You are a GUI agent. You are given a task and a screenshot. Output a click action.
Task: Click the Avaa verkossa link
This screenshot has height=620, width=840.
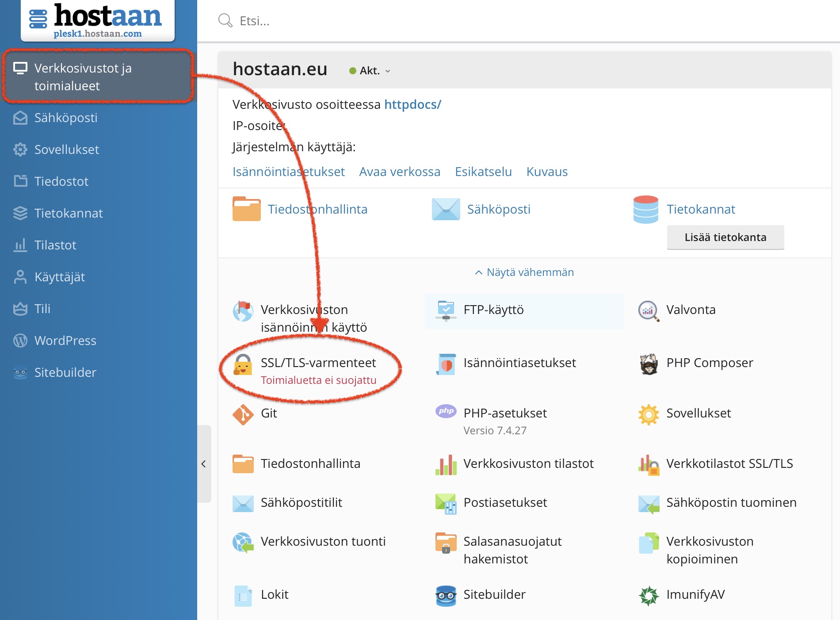(x=400, y=172)
